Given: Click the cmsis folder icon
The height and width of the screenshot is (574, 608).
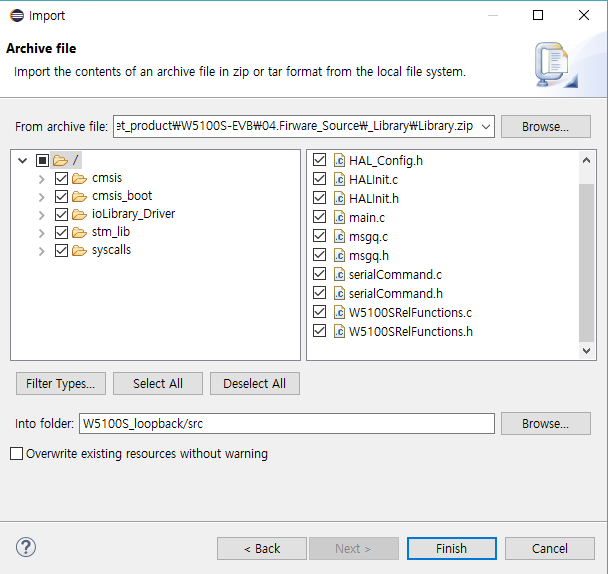Looking at the screenshot, I should pyautogui.click(x=79, y=178).
